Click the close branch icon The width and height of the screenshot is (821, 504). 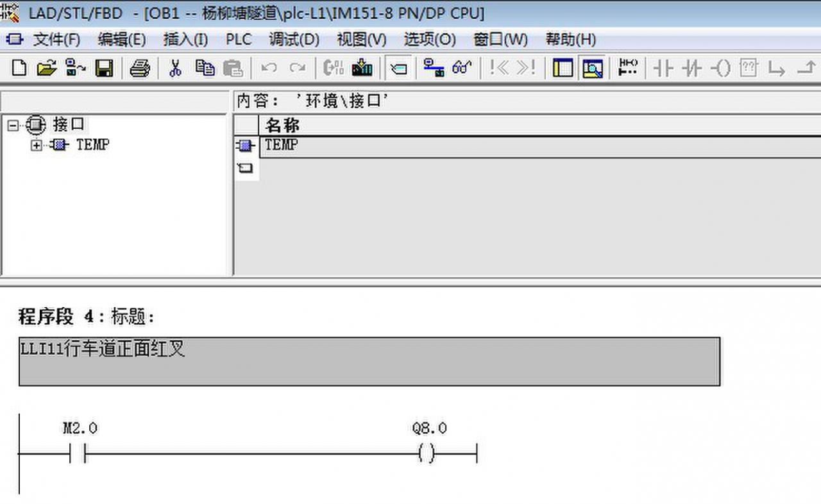pyautogui.click(x=806, y=69)
